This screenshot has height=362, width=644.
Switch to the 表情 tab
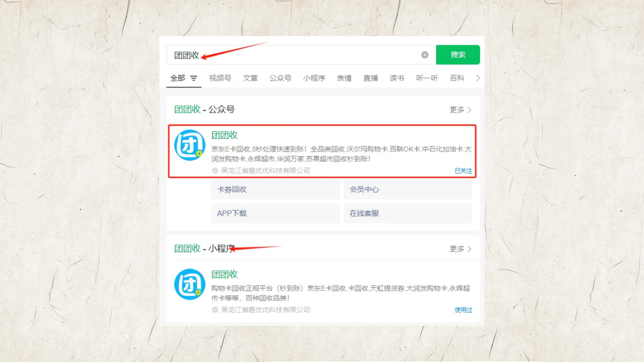[344, 78]
